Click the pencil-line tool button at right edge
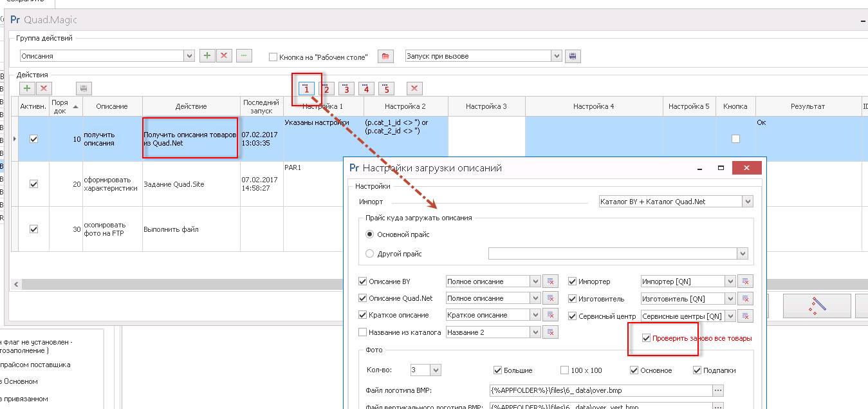 pos(817,306)
